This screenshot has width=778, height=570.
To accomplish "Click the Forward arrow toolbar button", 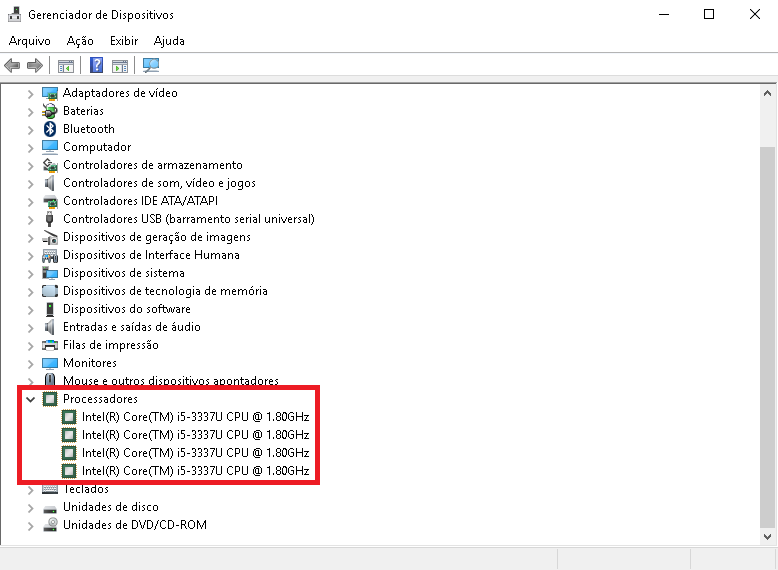I will click(x=35, y=65).
